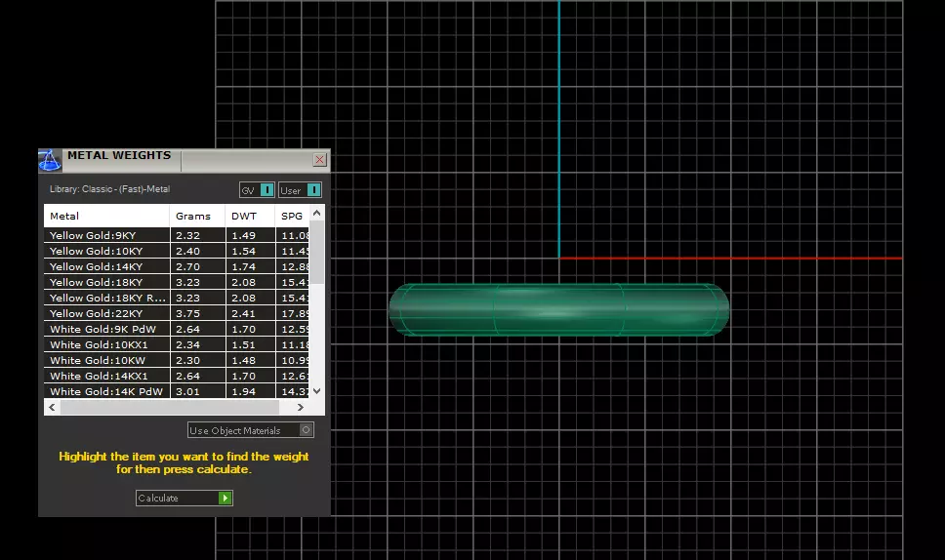Viewport: 945px width, 560px height.
Task: Click the horizontal scrollbar thumb of metal table
Action: [x=170, y=408]
